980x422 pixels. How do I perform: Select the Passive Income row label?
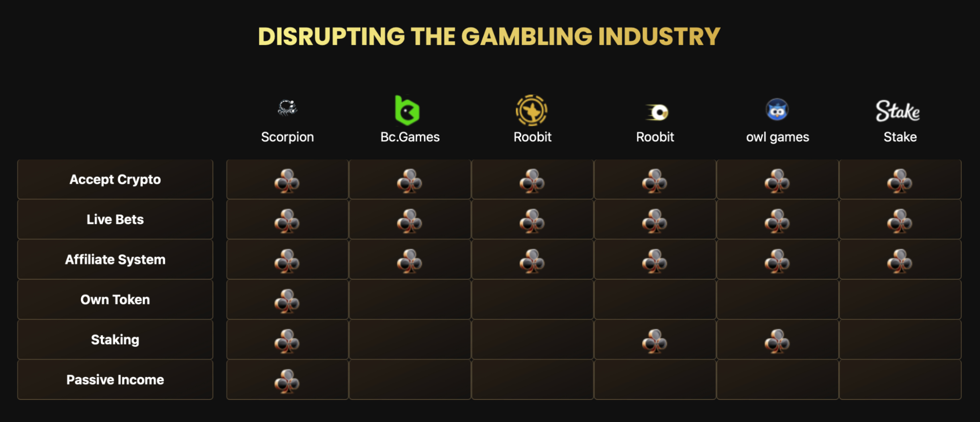coord(115,380)
